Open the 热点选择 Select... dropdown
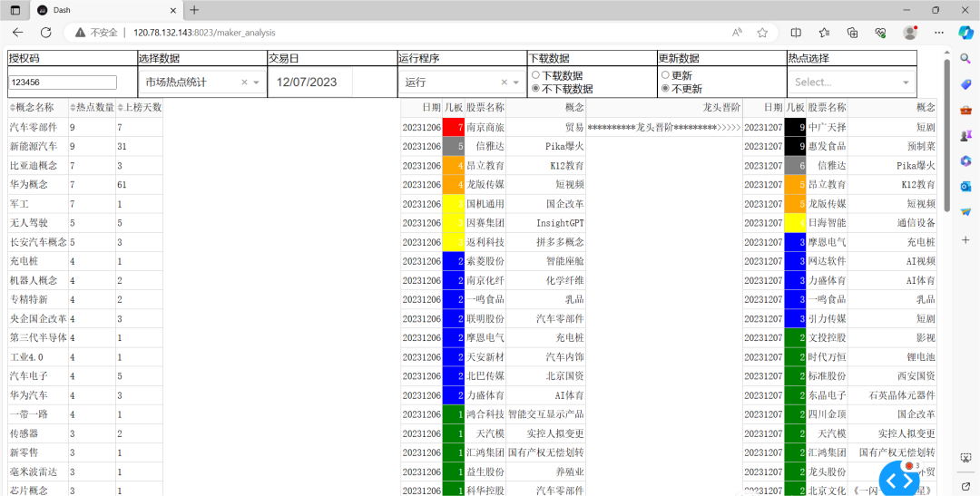980x496 pixels. point(851,82)
